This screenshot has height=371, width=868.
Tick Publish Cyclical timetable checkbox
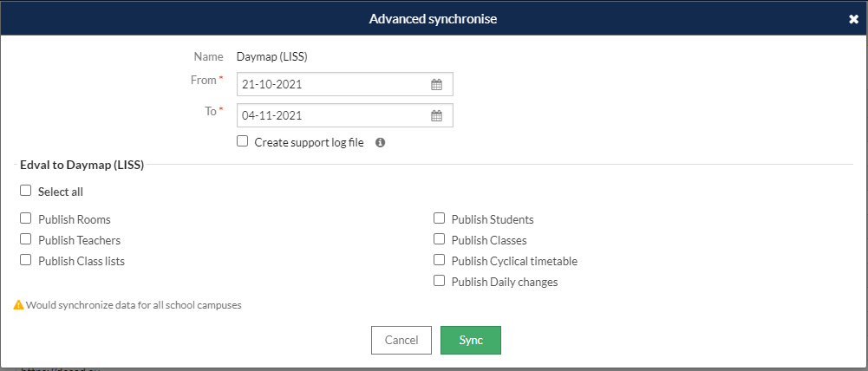[x=439, y=260]
